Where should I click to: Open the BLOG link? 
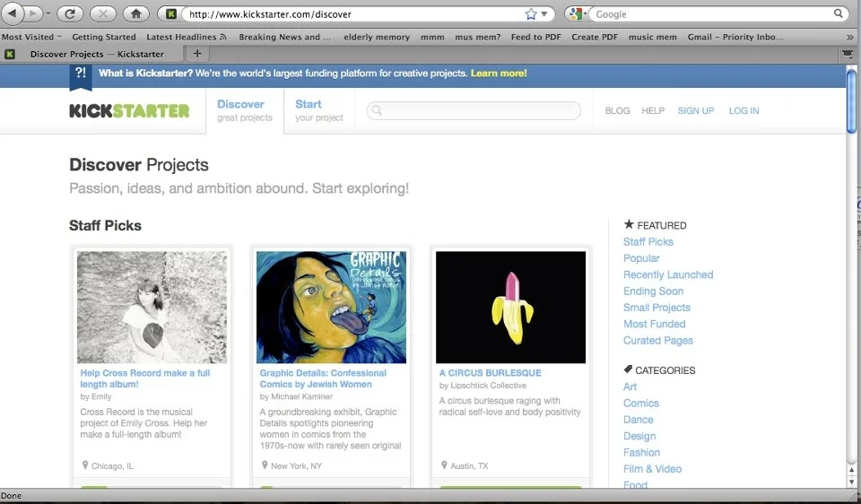[617, 110]
